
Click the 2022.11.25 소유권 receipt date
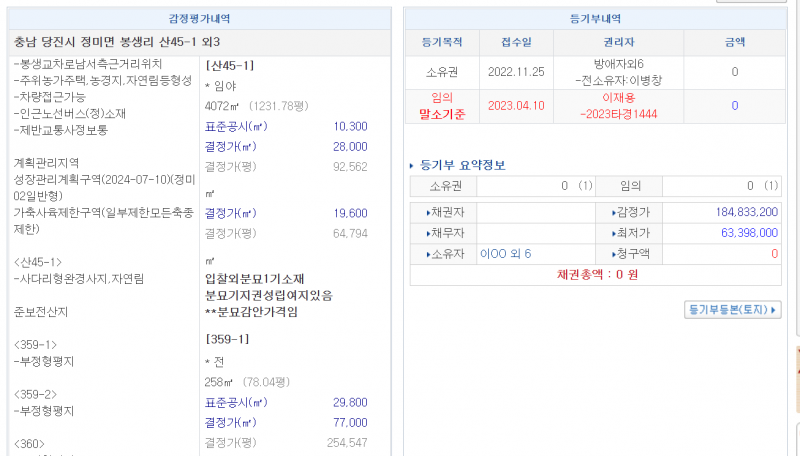(515, 72)
